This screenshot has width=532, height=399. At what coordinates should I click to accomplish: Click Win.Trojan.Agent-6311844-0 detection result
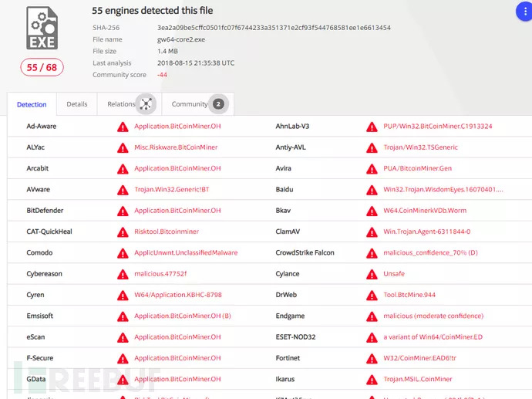coord(427,232)
